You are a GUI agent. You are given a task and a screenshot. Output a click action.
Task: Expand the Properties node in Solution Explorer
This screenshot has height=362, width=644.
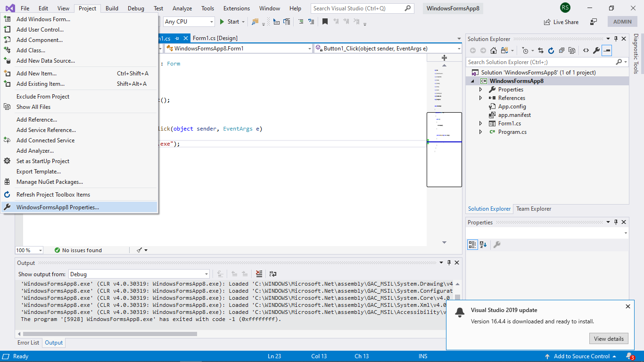coord(481,90)
